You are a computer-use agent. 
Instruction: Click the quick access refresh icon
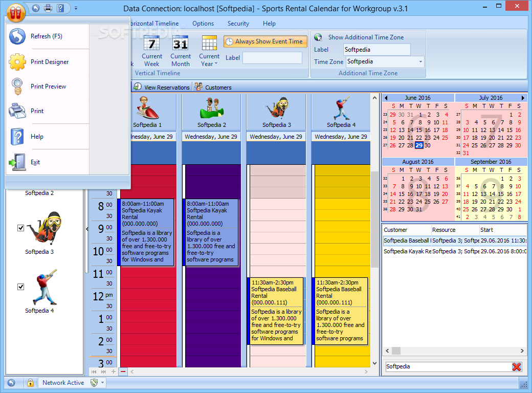point(36,8)
